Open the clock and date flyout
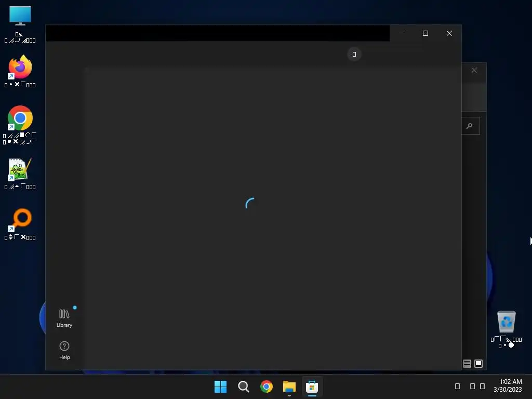 pos(508,386)
